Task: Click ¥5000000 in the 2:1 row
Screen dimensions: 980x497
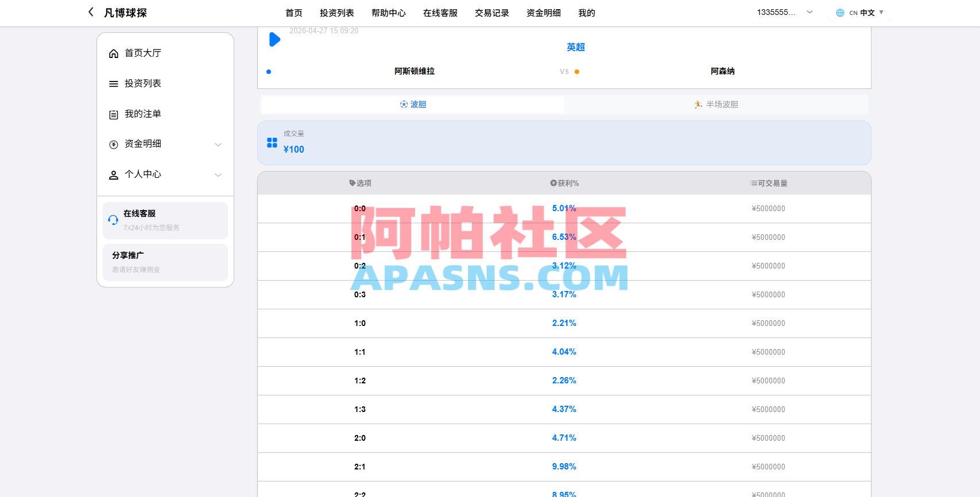Action: click(x=769, y=467)
